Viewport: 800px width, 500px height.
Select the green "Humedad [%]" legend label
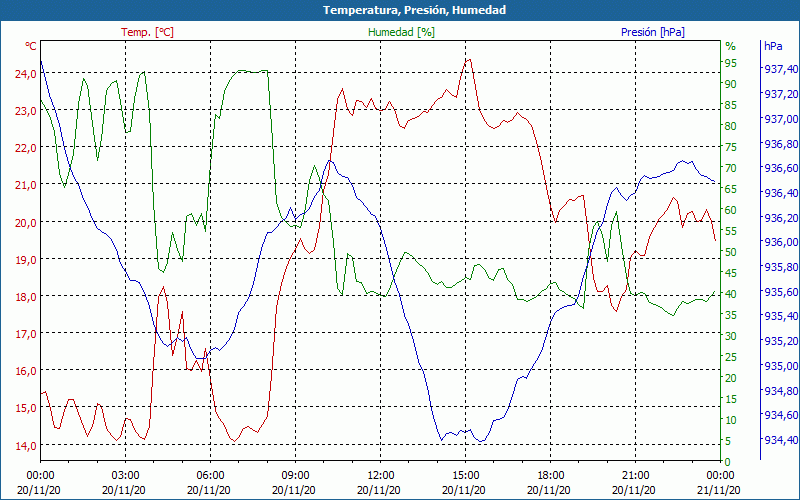pos(401,32)
